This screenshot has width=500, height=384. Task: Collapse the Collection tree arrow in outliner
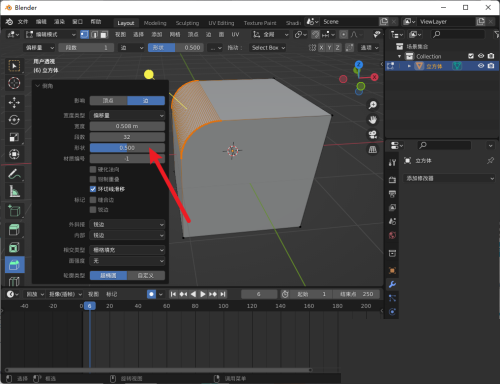pyautogui.click(x=399, y=56)
